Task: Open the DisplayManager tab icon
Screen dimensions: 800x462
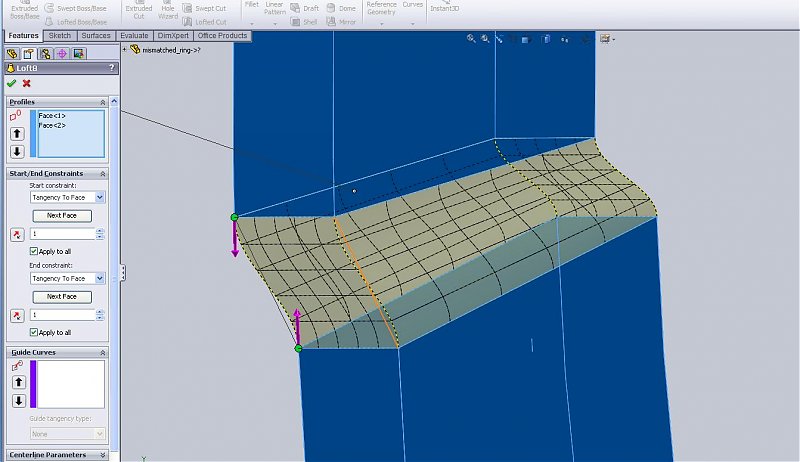Action: click(79, 54)
